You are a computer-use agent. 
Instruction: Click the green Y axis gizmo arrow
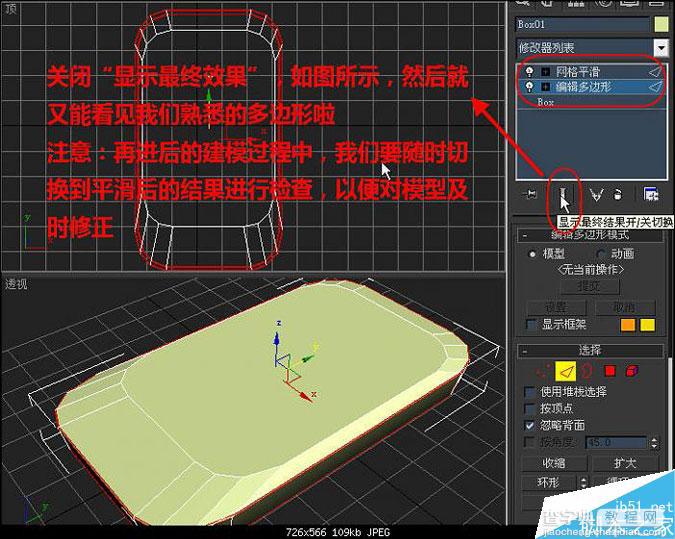pos(307,358)
